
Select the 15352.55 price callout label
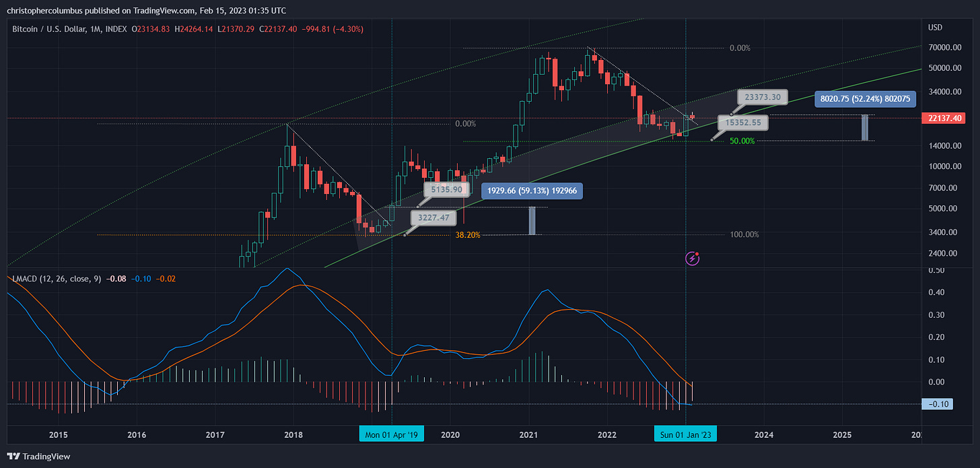pos(742,123)
